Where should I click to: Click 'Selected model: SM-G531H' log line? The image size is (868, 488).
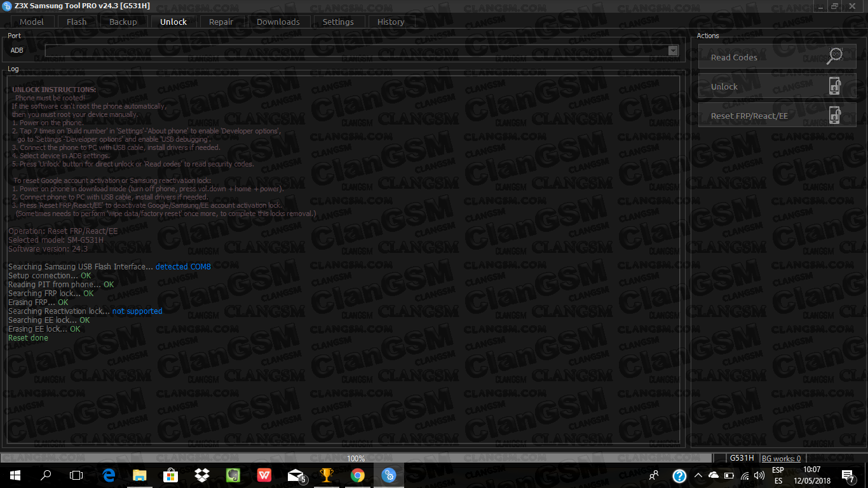point(56,240)
